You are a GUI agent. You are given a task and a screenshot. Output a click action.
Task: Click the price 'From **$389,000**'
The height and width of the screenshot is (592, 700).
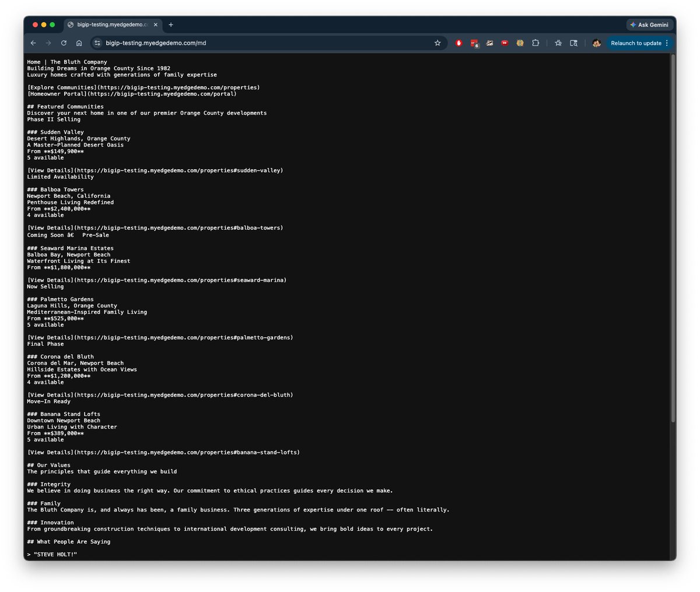click(55, 433)
